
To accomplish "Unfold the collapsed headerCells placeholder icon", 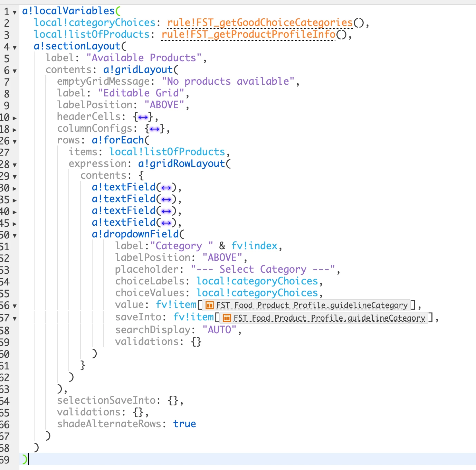I will (x=143, y=117).
